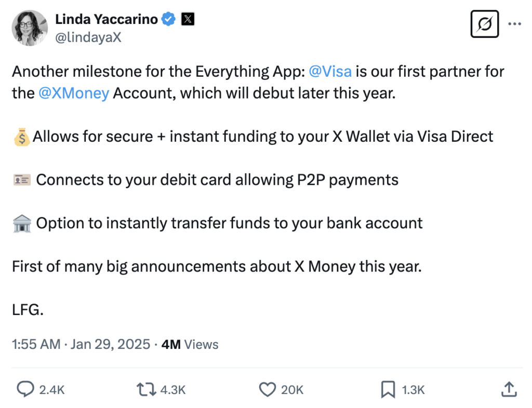Open the three-dot more options menu
Screen dimensions: 532x408
[x=514, y=24]
